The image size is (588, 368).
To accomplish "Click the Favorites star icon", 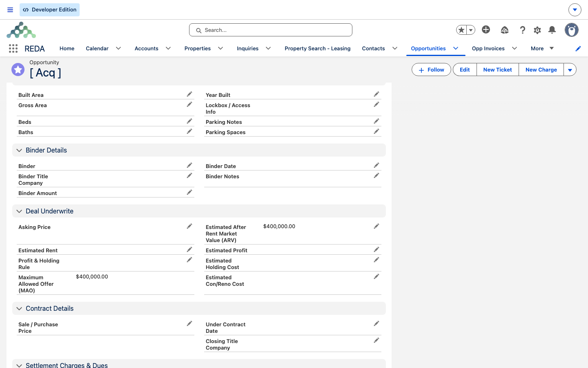I will [x=461, y=30].
